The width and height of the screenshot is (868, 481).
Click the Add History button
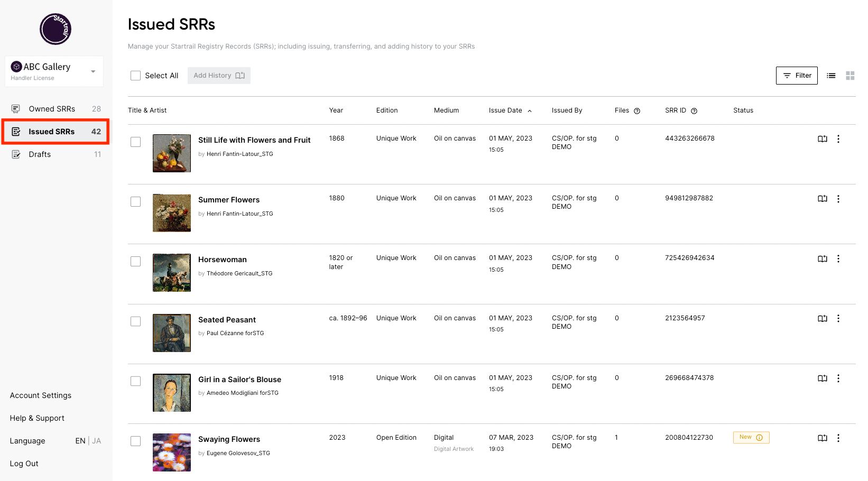[219, 76]
